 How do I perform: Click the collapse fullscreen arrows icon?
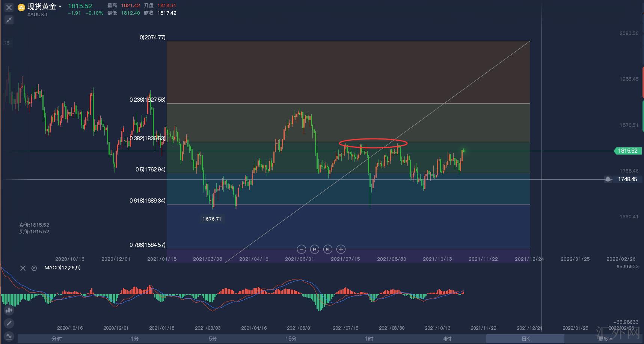tap(9, 20)
